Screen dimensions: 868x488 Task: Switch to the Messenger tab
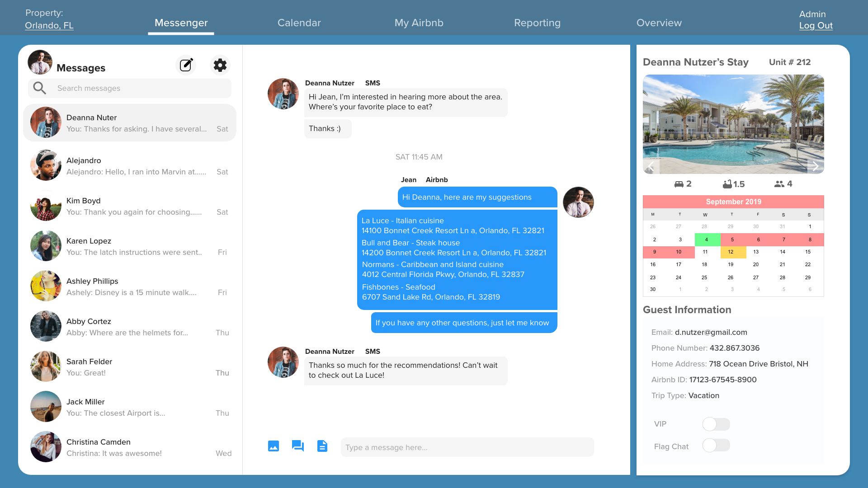click(x=181, y=23)
